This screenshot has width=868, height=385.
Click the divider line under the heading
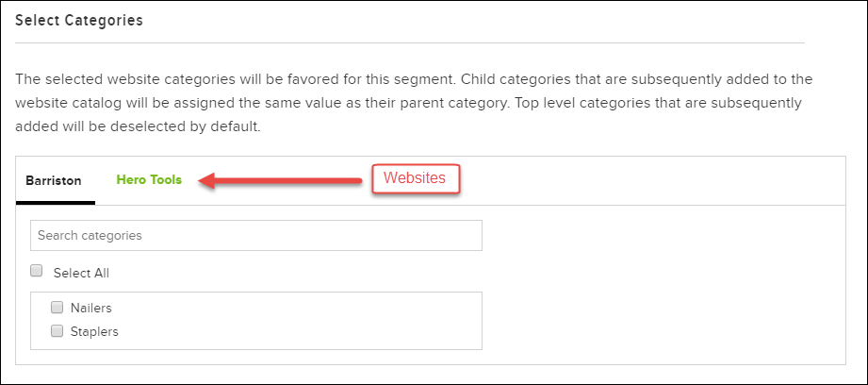click(x=410, y=43)
